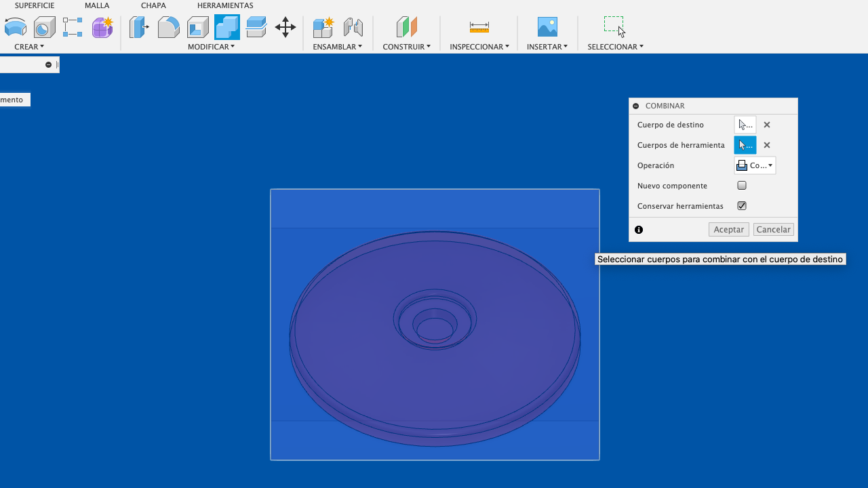
Task: Uncheck the Conservar herramientas checkbox
Action: coord(742,206)
